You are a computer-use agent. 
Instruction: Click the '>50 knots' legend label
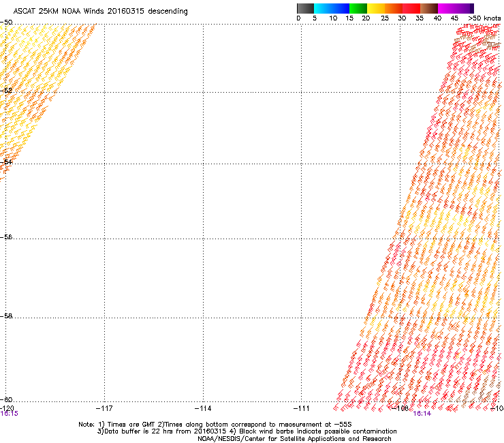(484, 18)
